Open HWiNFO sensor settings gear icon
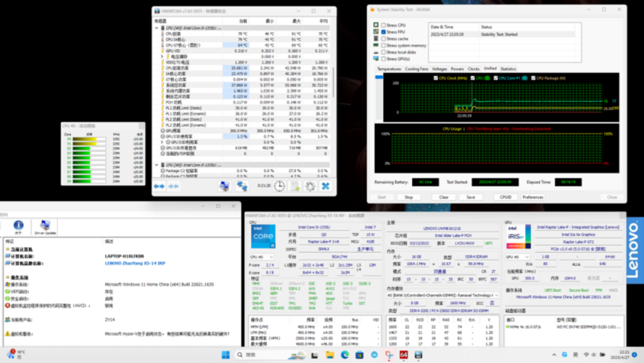 click(x=310, y=186)
